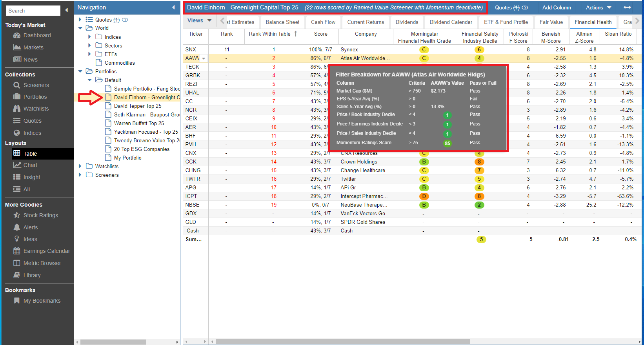The height and width of the screenshot is (345, 644).
Task: Switch to Dividend Calendar tab
Action: [x=451, y=22]
